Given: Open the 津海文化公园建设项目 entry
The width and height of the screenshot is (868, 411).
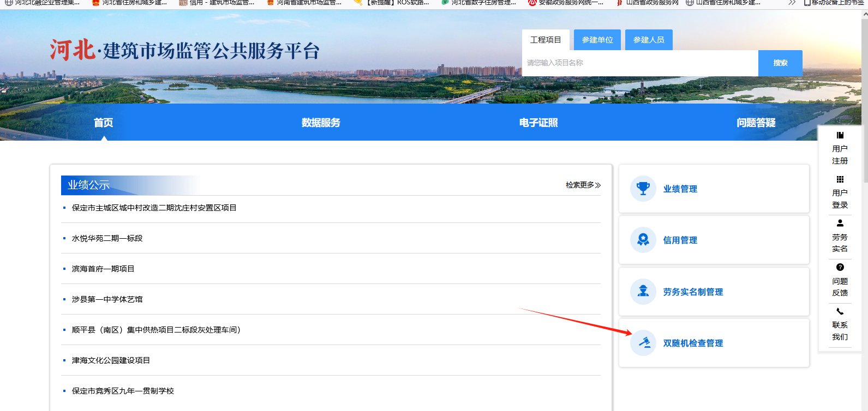Looking at the screenshot, I should click(111, 360).
